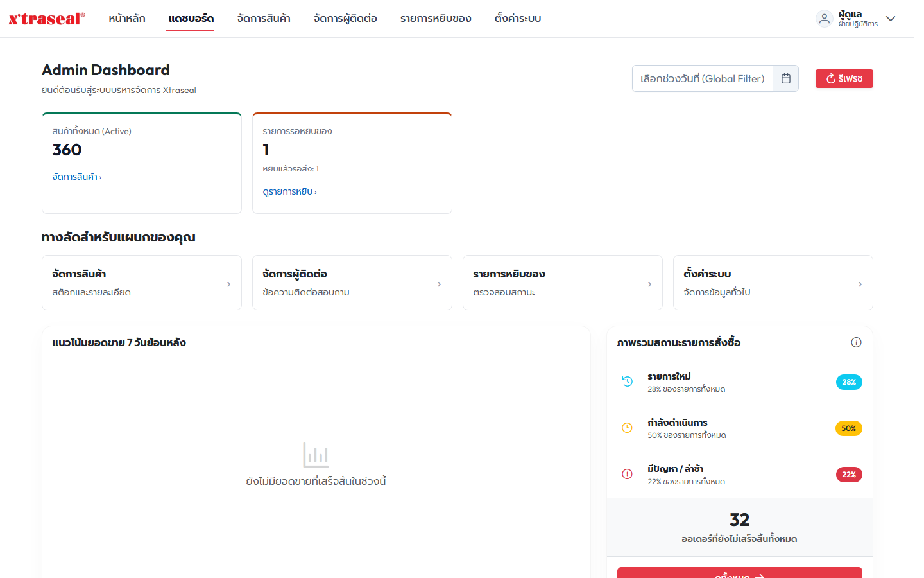The width and height of the screenshot is (924, 578).
Task: Open the จัดการสินค้า shortcut card chevron
Action: [x=228, y=284]
